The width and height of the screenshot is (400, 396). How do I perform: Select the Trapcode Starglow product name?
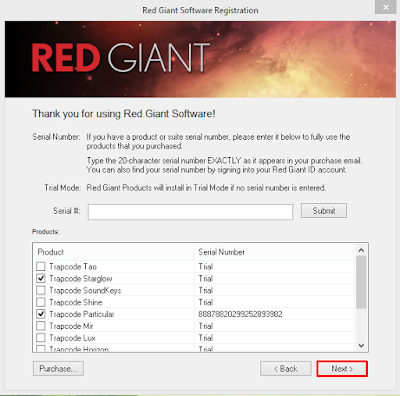point(81,278)
